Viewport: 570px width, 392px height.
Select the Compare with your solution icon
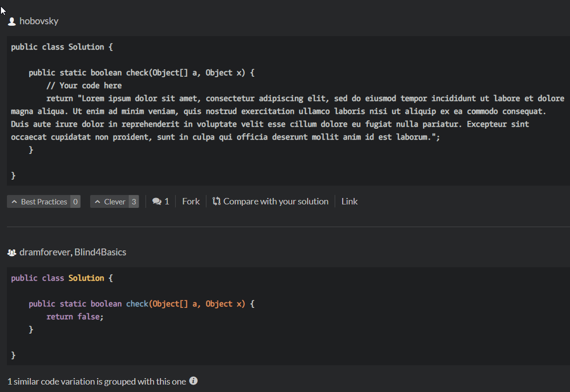[x=216, y=201]
